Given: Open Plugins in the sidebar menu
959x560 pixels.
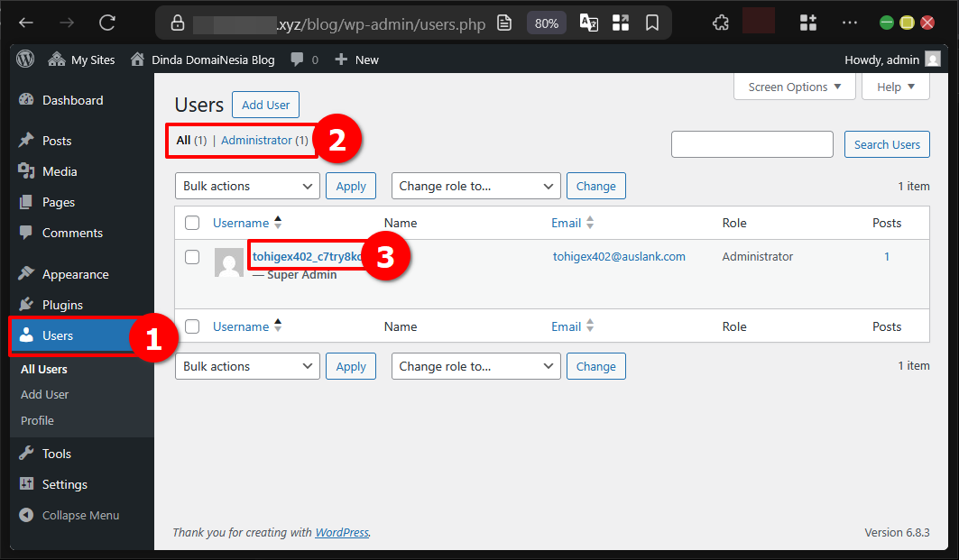Looking at the screenshot, I should [62, 305].
